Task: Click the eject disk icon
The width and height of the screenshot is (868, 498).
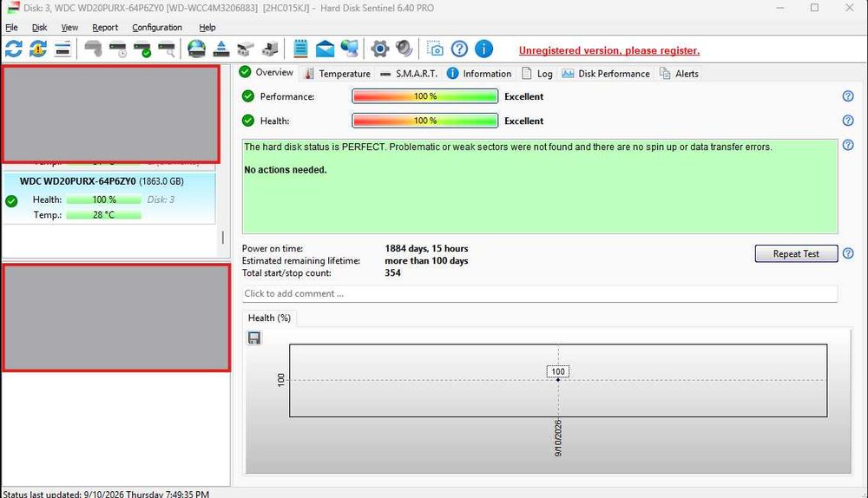Action: click(x=221, y=49)
